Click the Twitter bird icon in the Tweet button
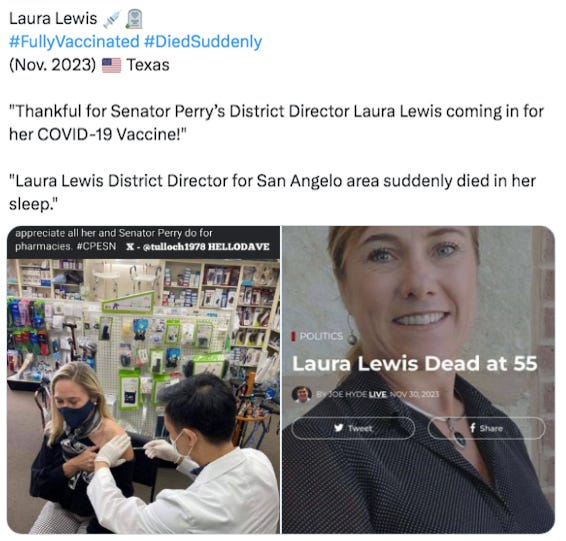The height and width of the screenshot is (541, 566). tap(338, 428)
